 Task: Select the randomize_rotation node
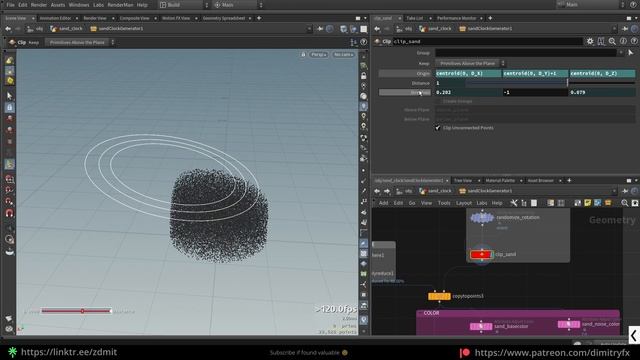coord(482,218)
